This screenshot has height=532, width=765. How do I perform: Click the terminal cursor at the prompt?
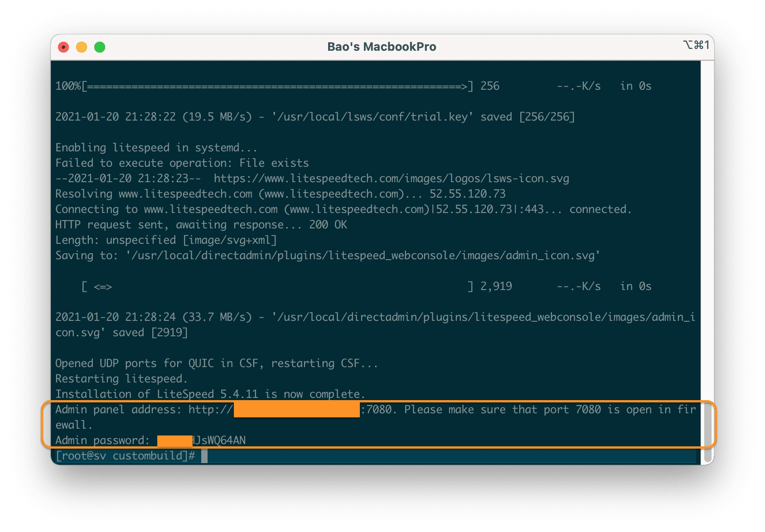[x=203, y=455]
